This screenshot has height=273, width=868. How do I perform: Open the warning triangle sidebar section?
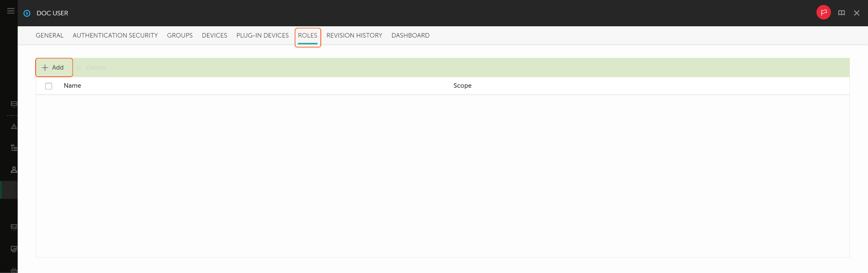point(14,126)
